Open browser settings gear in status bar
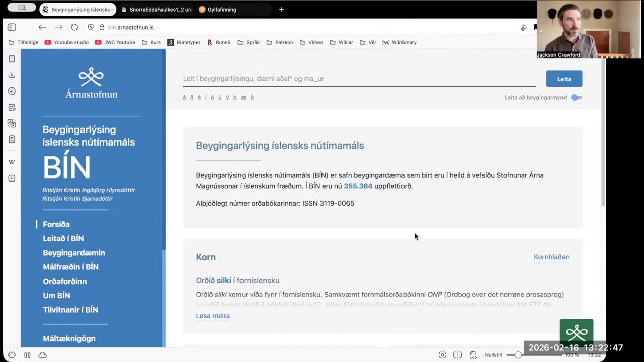 [12, 355]
